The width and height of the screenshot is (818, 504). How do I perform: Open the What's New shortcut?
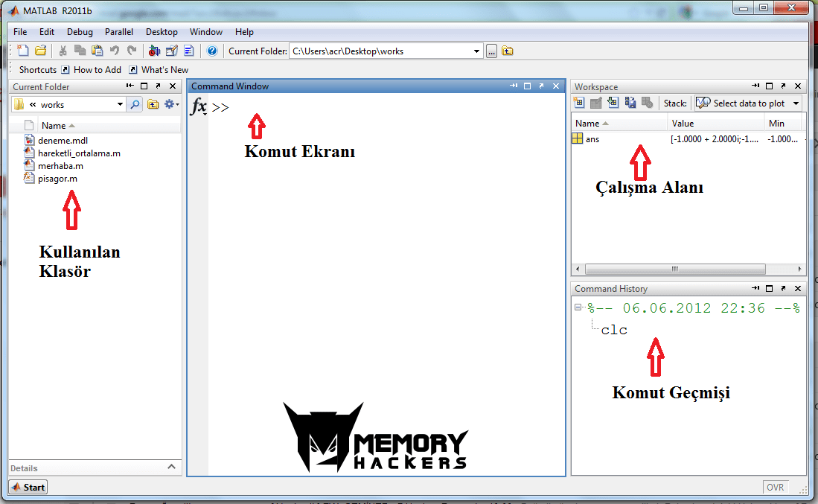[x=159, y=69]
